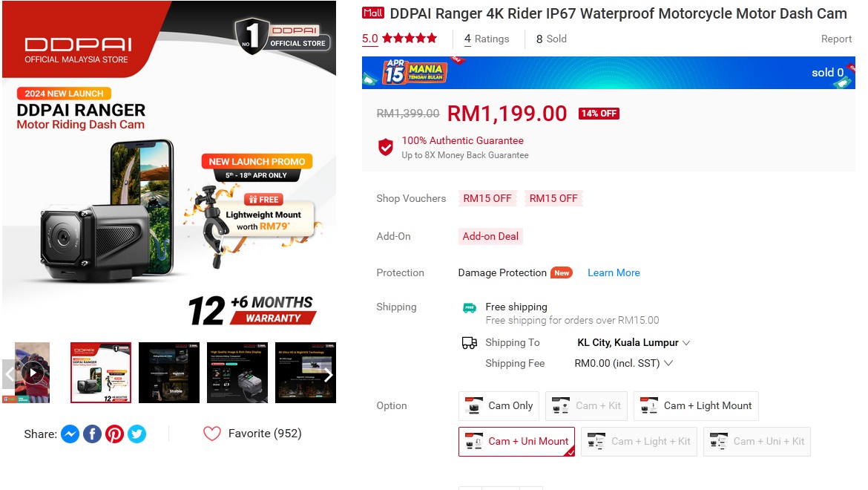This screenshot has height=490, width=868.
Task: Show previous product image thumbnails
Action: (x=10, y=375)
